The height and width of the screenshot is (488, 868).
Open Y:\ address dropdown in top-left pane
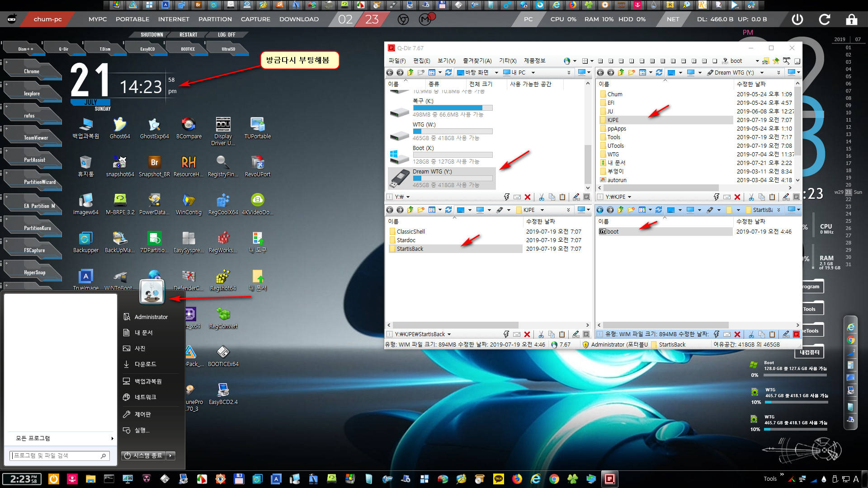tap(408, 197)
